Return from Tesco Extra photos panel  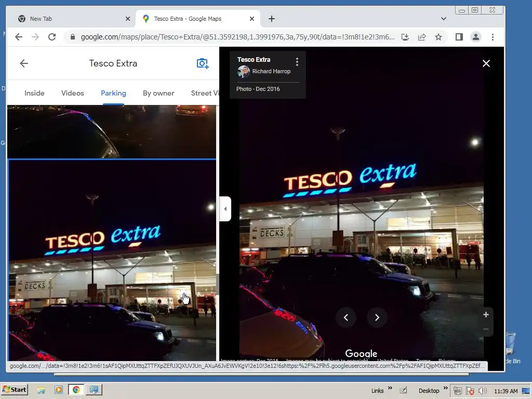coord(24,63)
